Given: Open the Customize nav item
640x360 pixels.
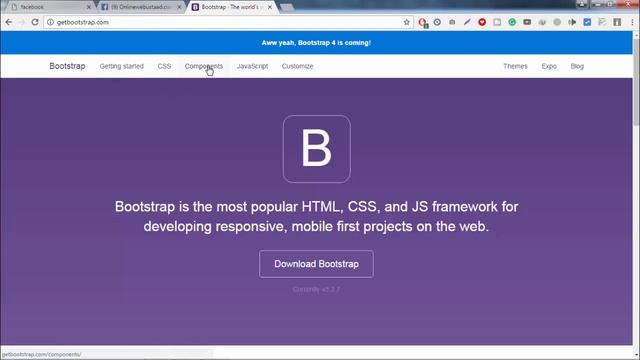Looking at the screenshot, I should click(298, 66).
